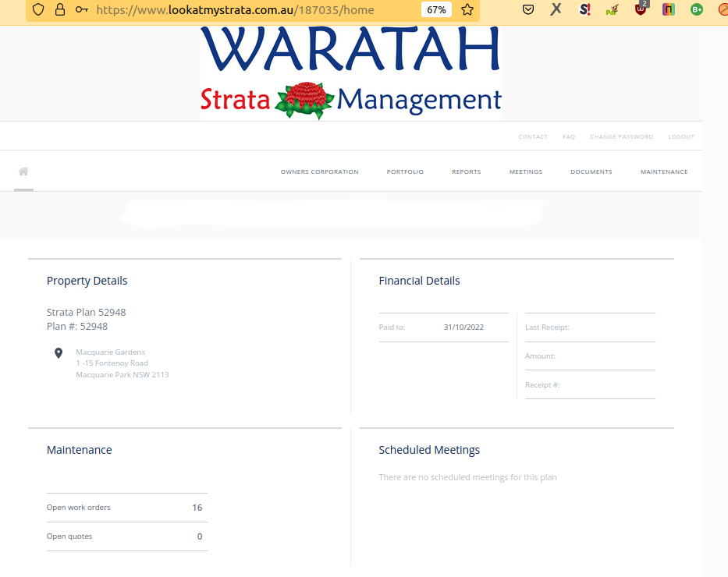Screen dimensions: 728x577
Task: Open the Maintenance menu in the navigation bar
Action: pyautogui.click(x=664, y=172)
